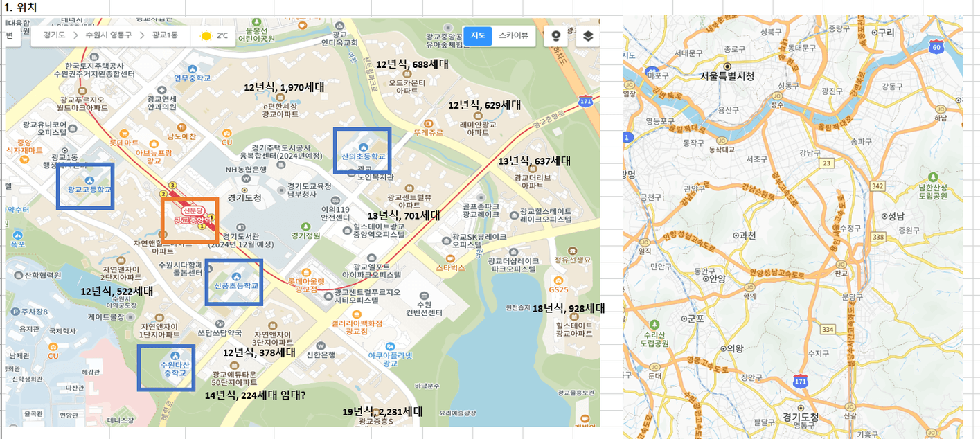Select the '12년식, 1,970세대' annotation
980x439 pixels.
284,88
